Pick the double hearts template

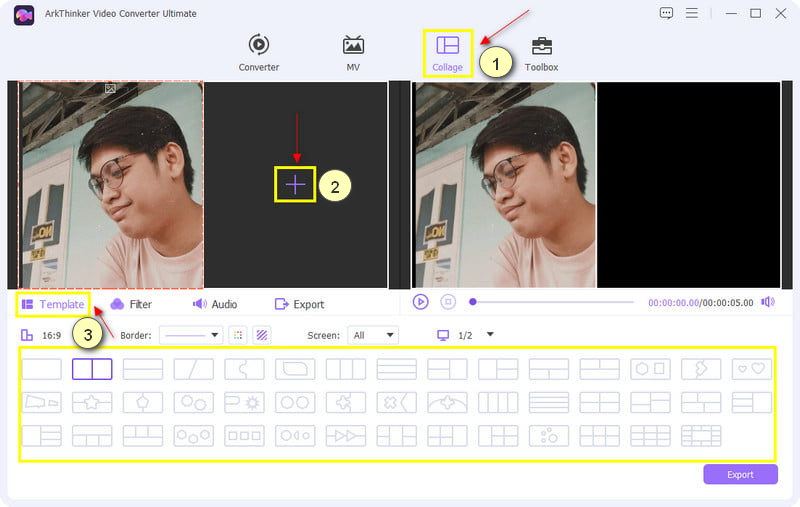tap(752, 369)
